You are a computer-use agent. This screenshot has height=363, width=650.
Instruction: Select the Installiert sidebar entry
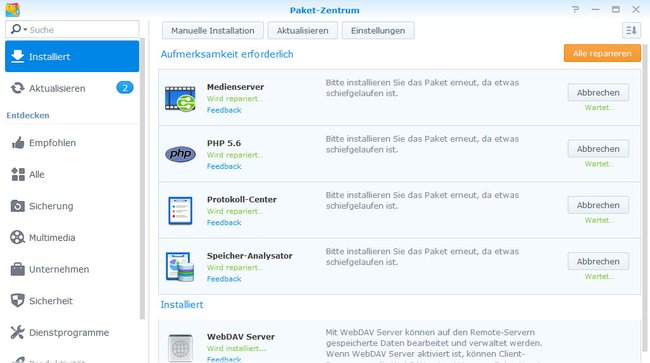pyautogui.click(x=72, y=56)
